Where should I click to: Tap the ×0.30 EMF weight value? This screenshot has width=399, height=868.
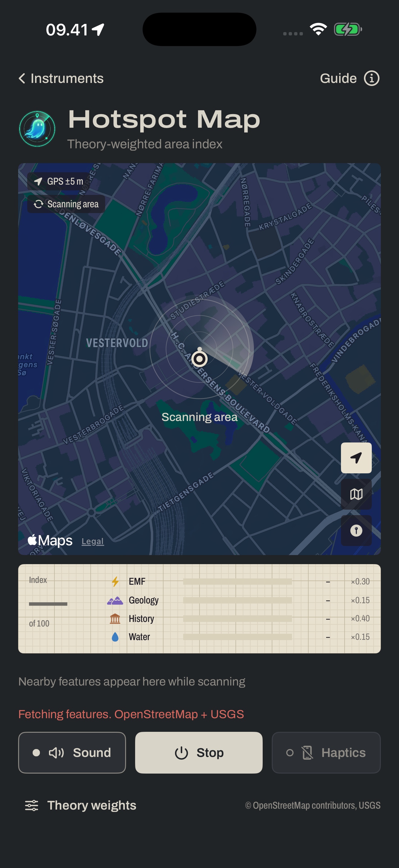click(360, 581)
